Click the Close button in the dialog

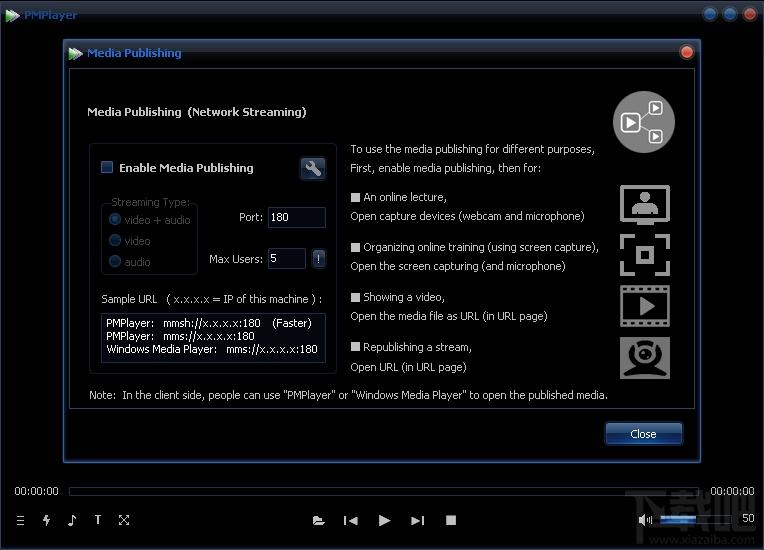pyautogui.click(x=643, y=434)
